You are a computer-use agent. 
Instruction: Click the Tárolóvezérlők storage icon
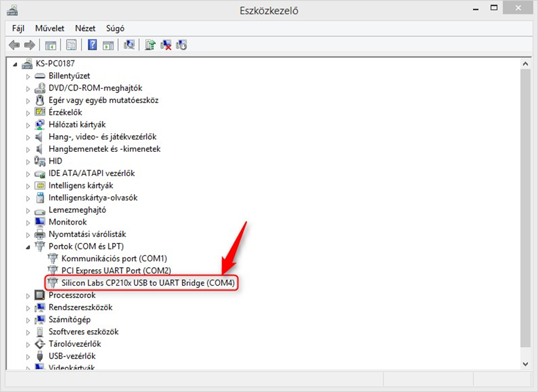click(x=40, y=343)
